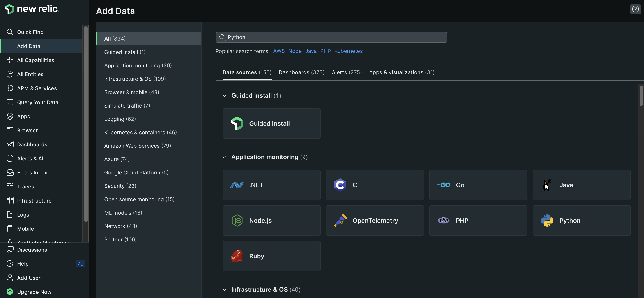Collapse the Application monitoring section
The image size is (644, 298).
click(x=224, y=157)
